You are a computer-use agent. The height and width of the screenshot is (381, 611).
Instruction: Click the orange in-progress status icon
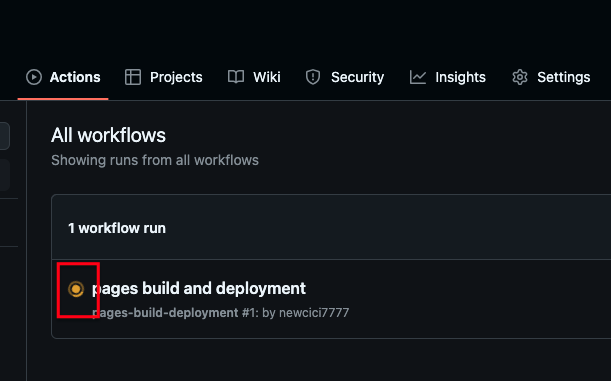pos(76,289)
